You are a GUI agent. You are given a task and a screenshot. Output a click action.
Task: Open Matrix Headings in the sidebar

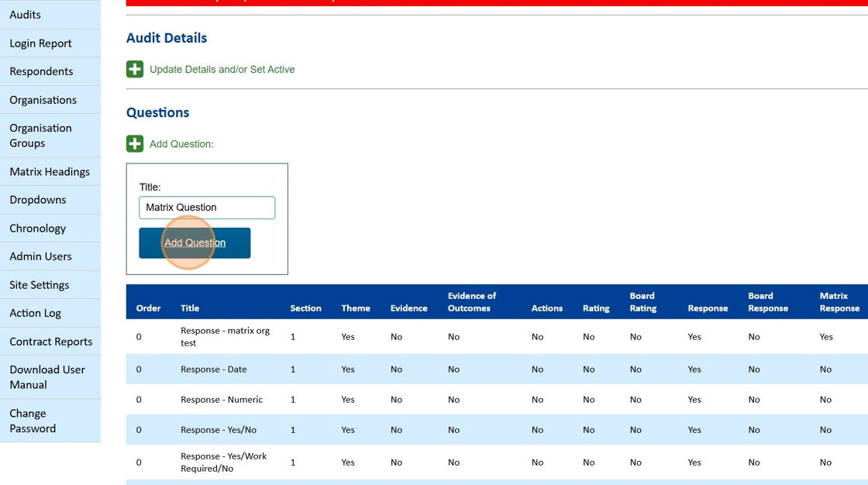(x=50, y=172)
